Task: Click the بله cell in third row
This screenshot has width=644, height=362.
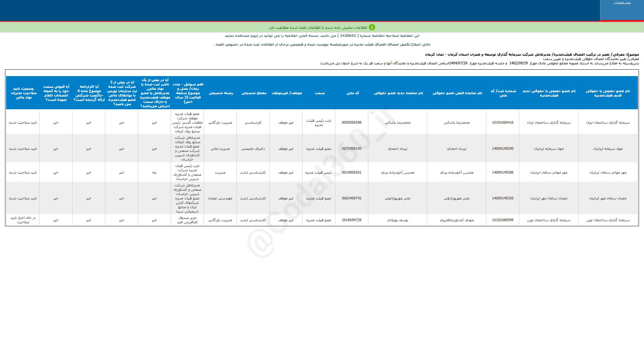Action: (x=154, y=173)
